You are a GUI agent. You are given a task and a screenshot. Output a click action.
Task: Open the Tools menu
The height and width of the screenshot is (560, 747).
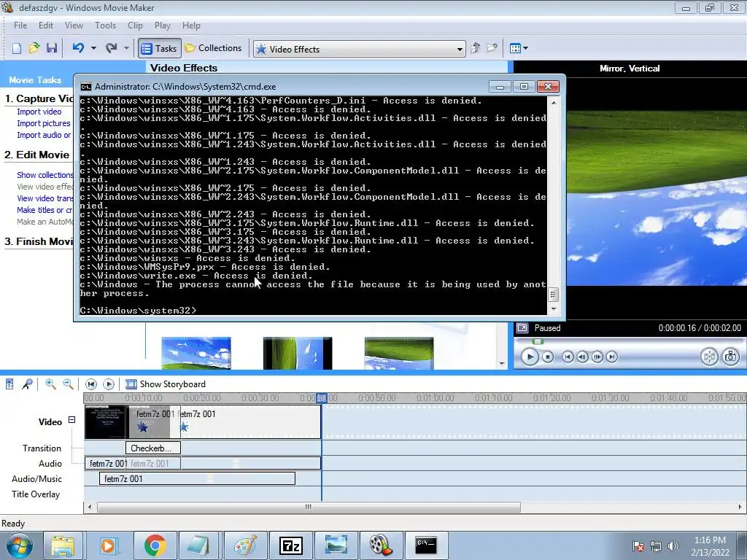[x=105, y=26]
